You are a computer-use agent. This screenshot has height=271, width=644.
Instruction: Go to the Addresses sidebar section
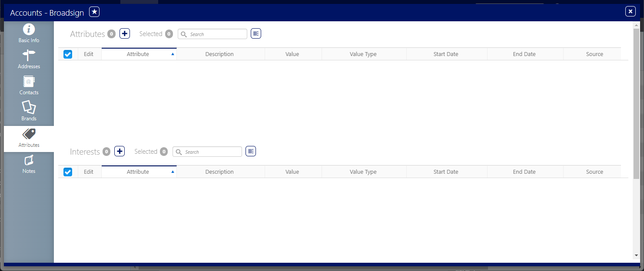pyautogui.click(x=29, y=59)
